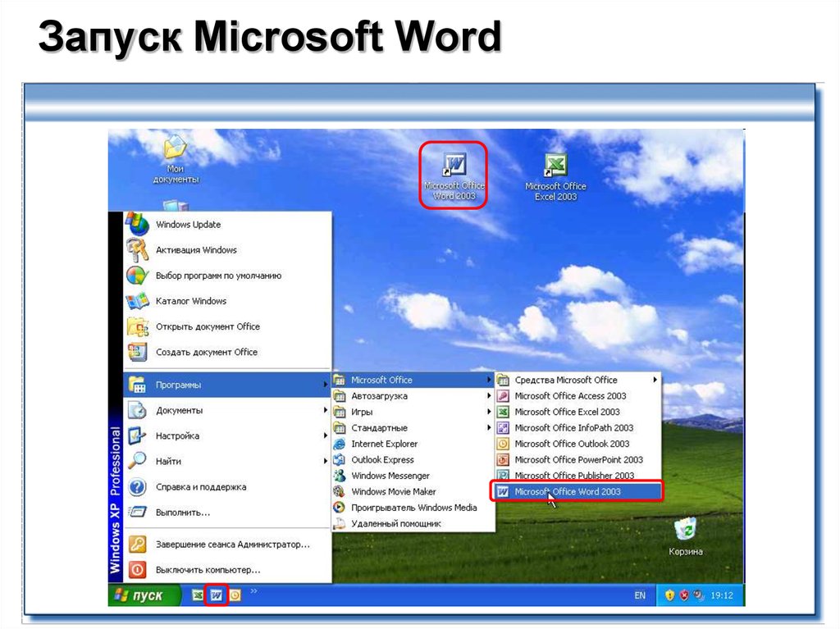Click the Создать документ Office icon
The height and width of the screenshot is (629, 840).
[x=138, y=352]
